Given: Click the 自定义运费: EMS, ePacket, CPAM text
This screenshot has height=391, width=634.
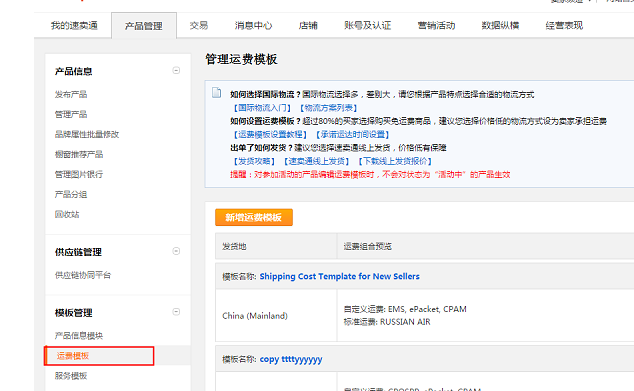Looking at the screenshot, I should [x=405, y=309].
